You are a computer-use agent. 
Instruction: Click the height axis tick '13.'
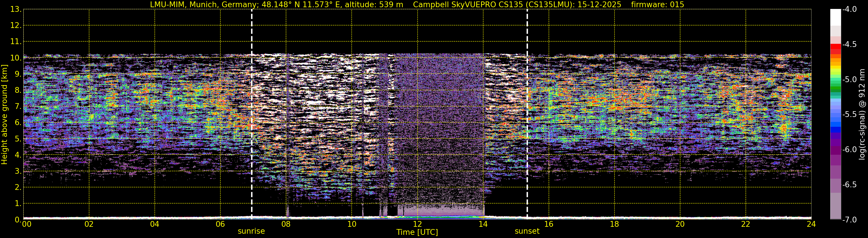16,10
